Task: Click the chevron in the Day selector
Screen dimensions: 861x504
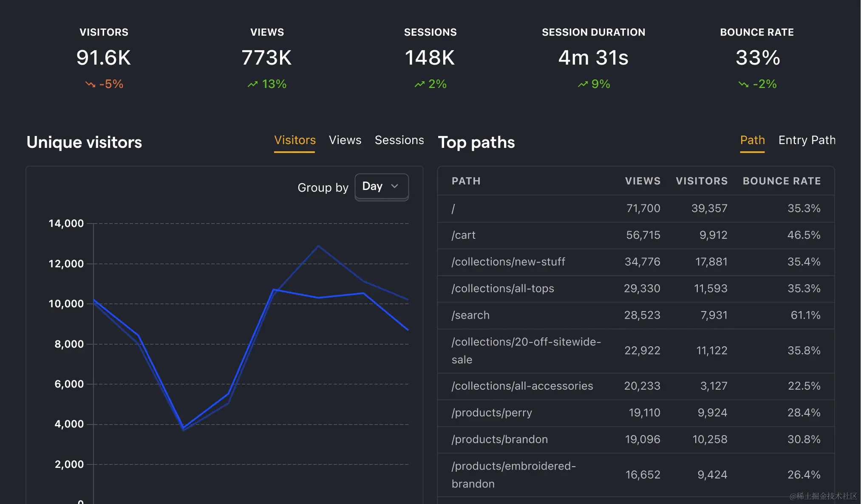Action: click(394, 187)
